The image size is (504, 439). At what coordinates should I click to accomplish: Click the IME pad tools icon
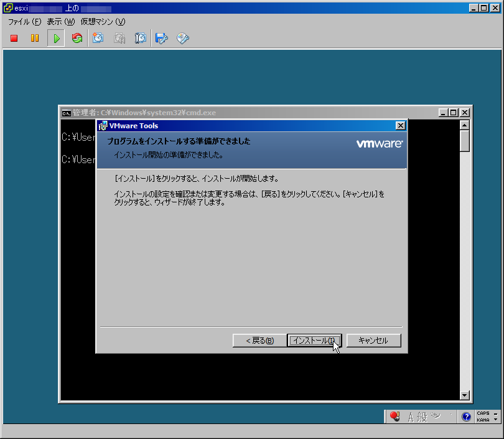[436, 416]
